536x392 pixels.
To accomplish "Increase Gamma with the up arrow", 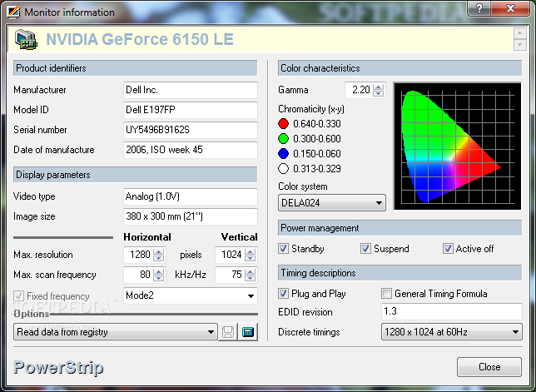I will pos(378,87).
